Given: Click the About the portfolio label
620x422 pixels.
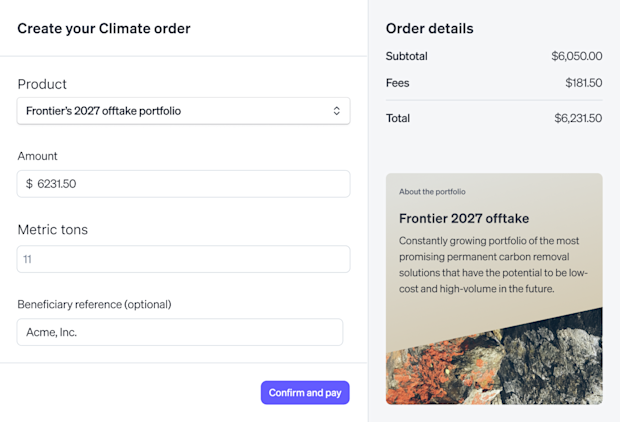Looking at the screenshot, I should pyautogui.click(x=432, y=192).
